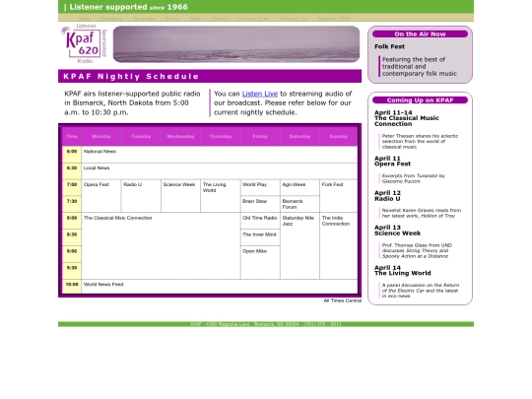Click the Coming Up on KPAF heading

pos(420,100)
